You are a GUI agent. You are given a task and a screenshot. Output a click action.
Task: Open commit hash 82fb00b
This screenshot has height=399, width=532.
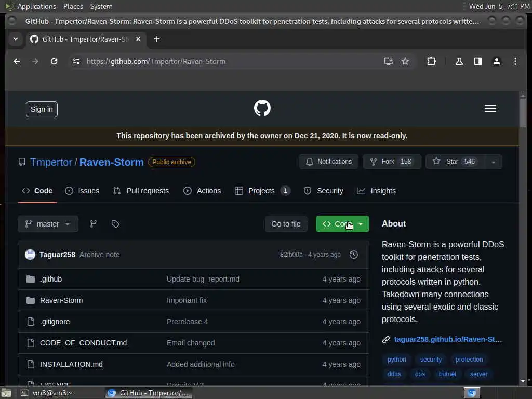(291, 255)
